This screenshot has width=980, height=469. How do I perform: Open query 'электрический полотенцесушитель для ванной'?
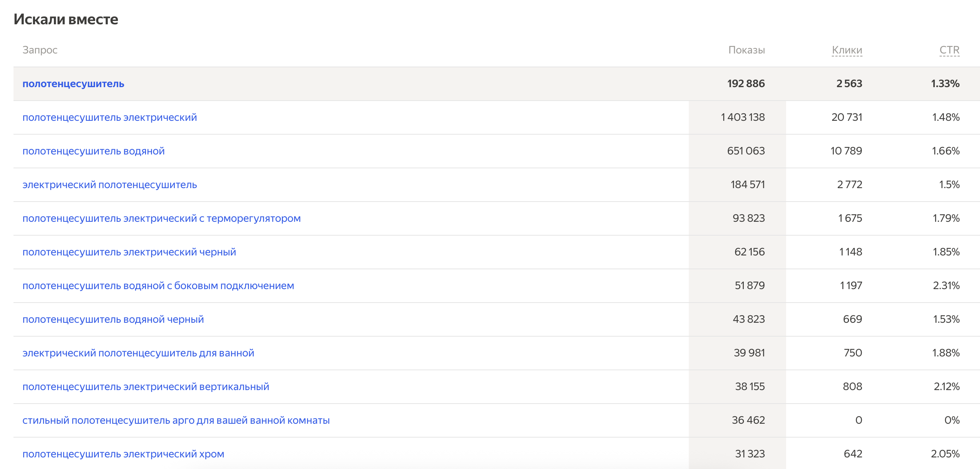coord(138,353)
